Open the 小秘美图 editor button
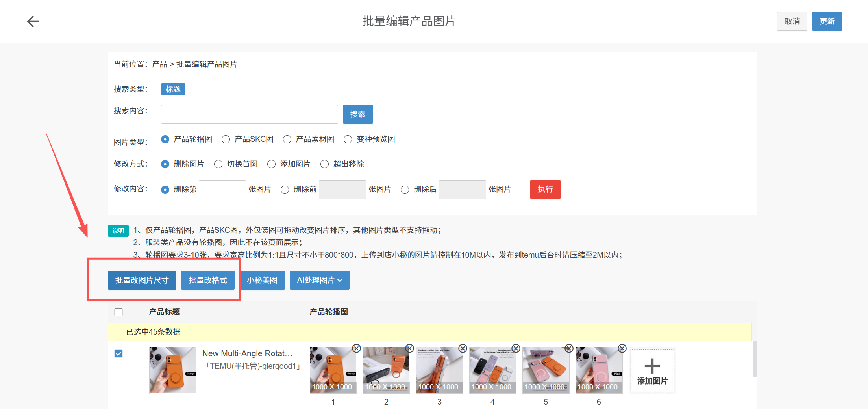The width and height of the screenshot is (868, 409). (x=262, y=280)
